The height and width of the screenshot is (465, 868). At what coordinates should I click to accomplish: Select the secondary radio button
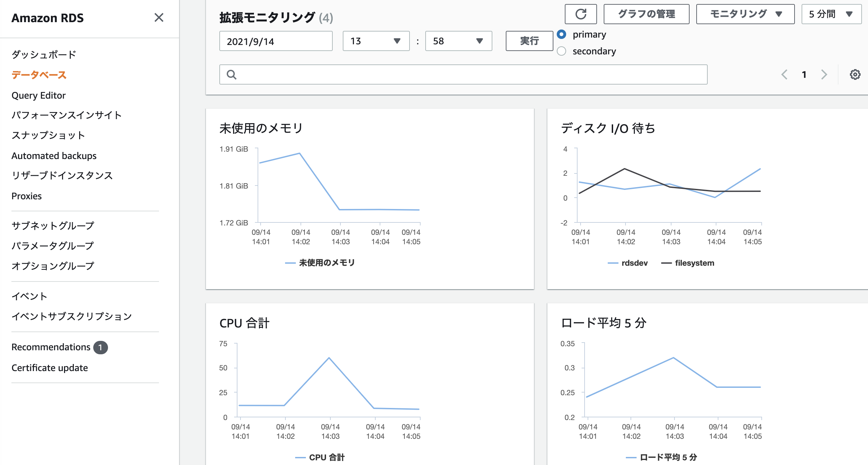tap(561, 51)
